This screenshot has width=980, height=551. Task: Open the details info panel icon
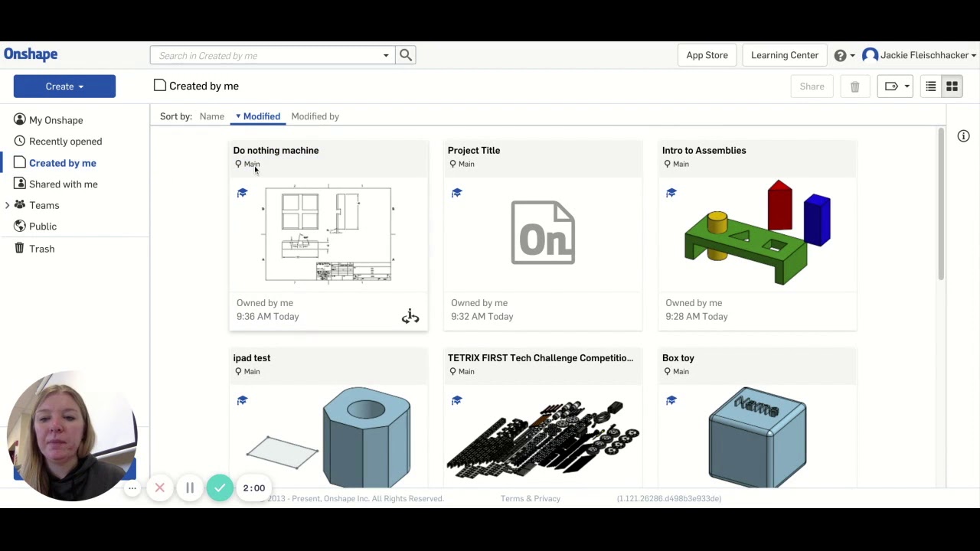(963, 136)
